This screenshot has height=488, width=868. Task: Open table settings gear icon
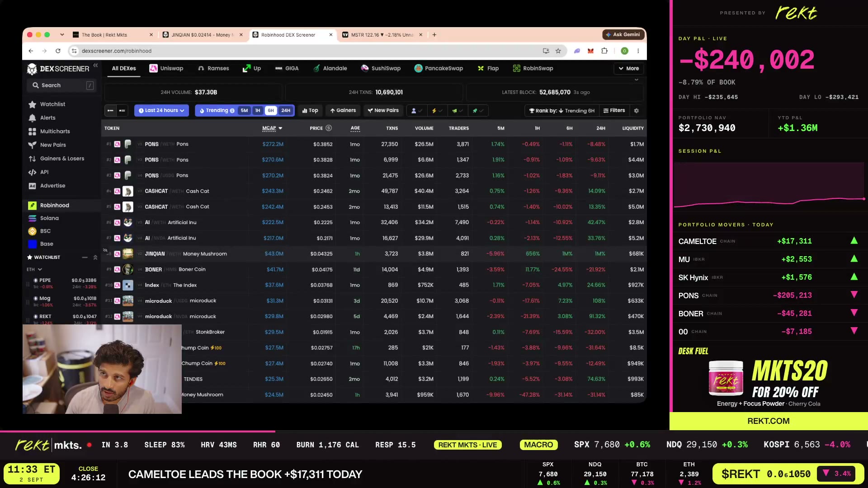pyautogui.click(x=637, y=111)
